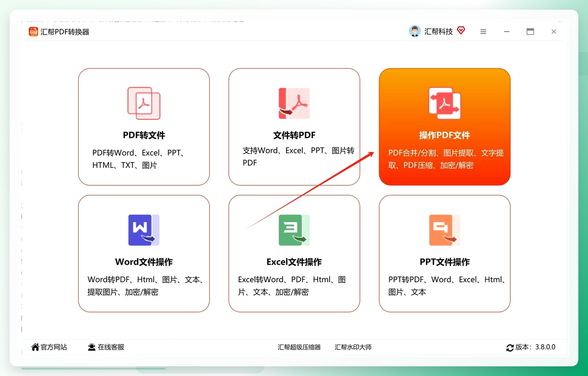The image size is (588, 376).
Task: Minimize the converter window
Action: click(507, 32)
